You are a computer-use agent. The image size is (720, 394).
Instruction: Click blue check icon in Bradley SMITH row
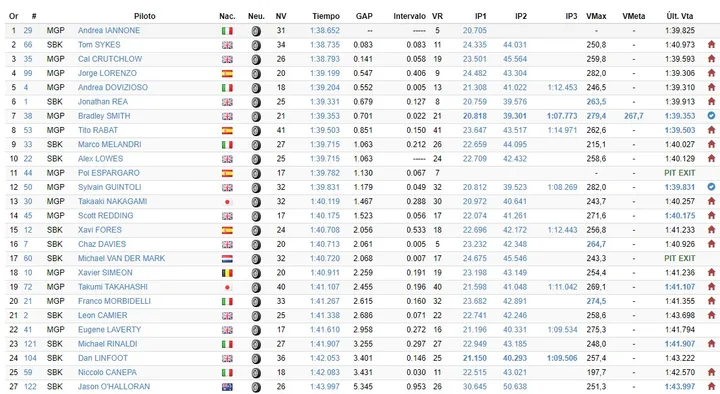click(x=711, y=116)
